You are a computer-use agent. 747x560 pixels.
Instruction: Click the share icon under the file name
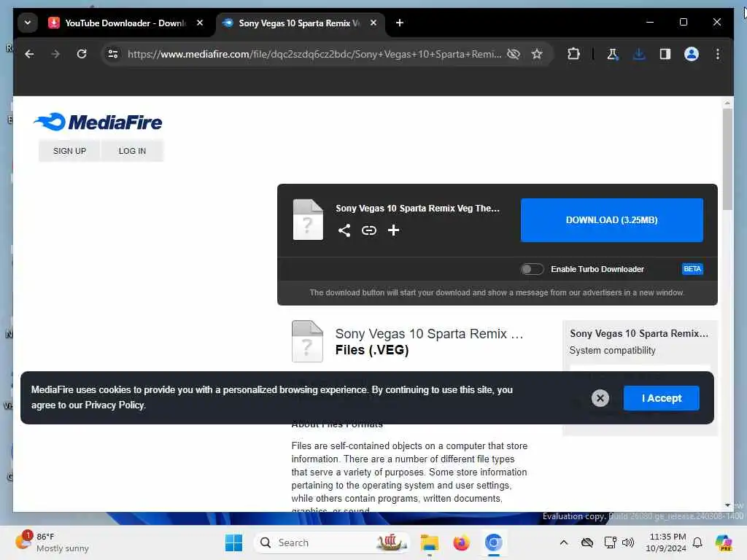pyautogui.click(x=344, y=230)
